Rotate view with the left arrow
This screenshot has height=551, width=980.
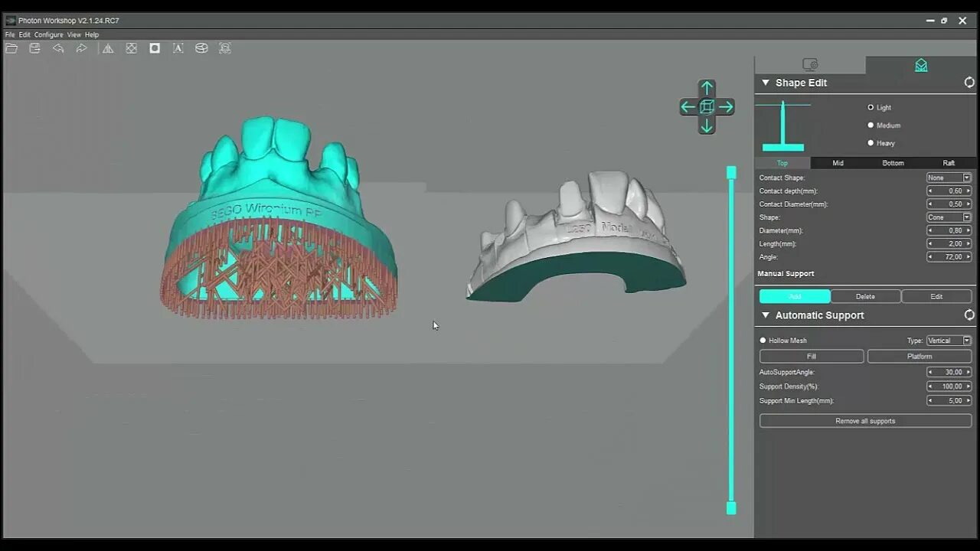pyautogui.click(x=688, y=107)
